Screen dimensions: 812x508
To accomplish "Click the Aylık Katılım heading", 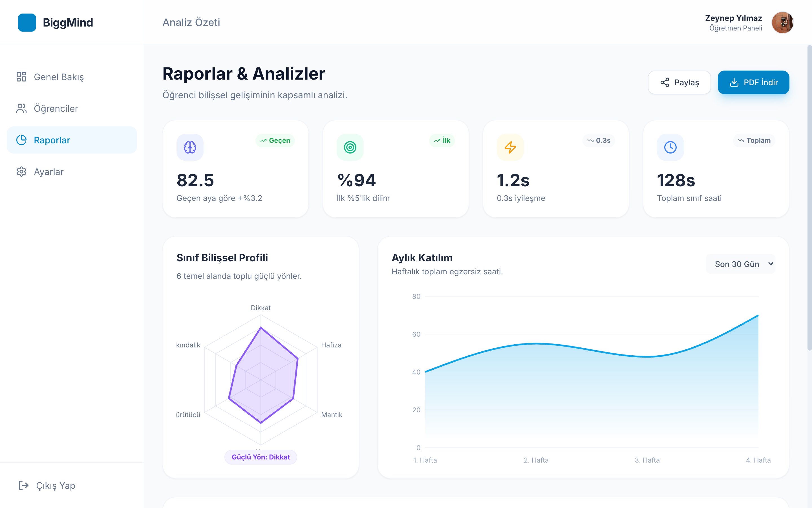I will (x=422, y=258).
